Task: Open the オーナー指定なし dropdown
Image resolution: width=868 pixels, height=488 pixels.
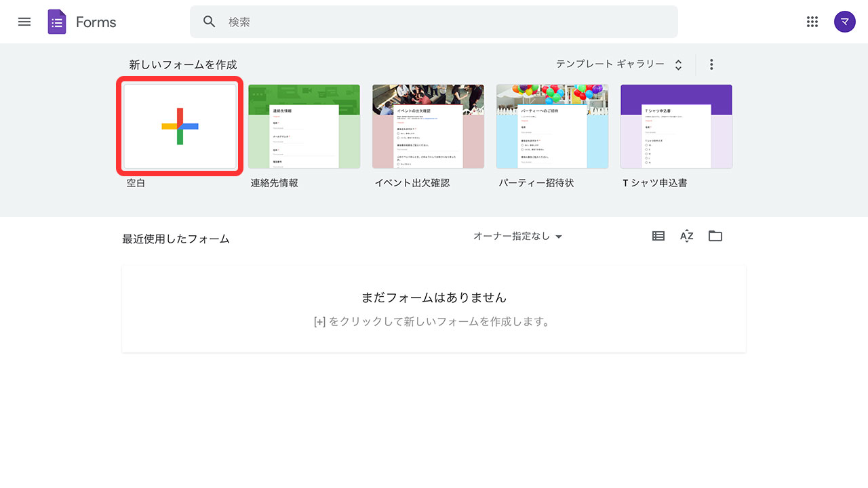Action: tap(518, 237)
